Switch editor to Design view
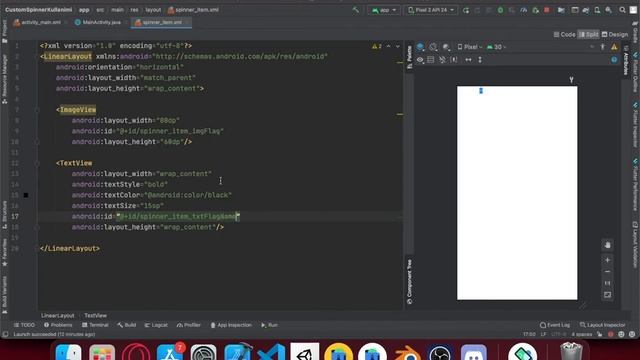 [614, 34]
